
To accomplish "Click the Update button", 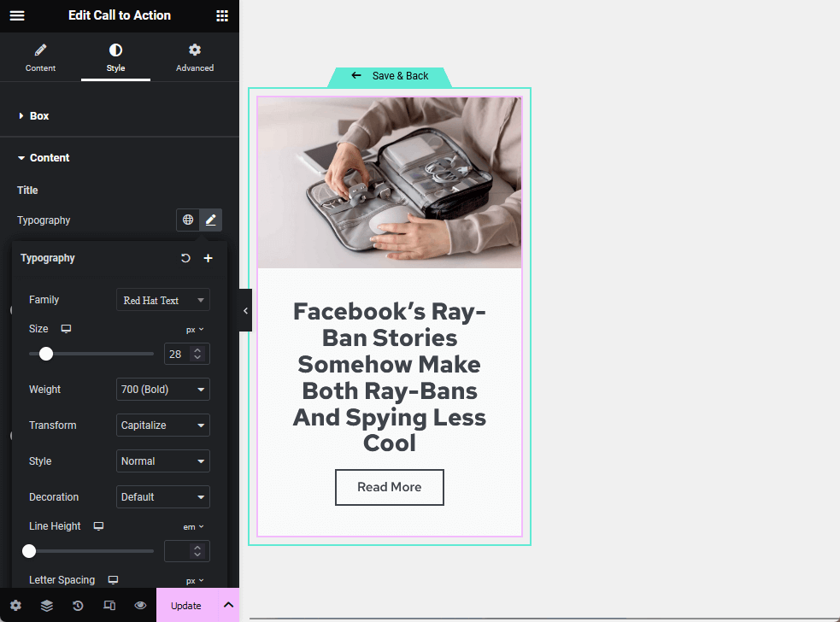I will 186,606.
